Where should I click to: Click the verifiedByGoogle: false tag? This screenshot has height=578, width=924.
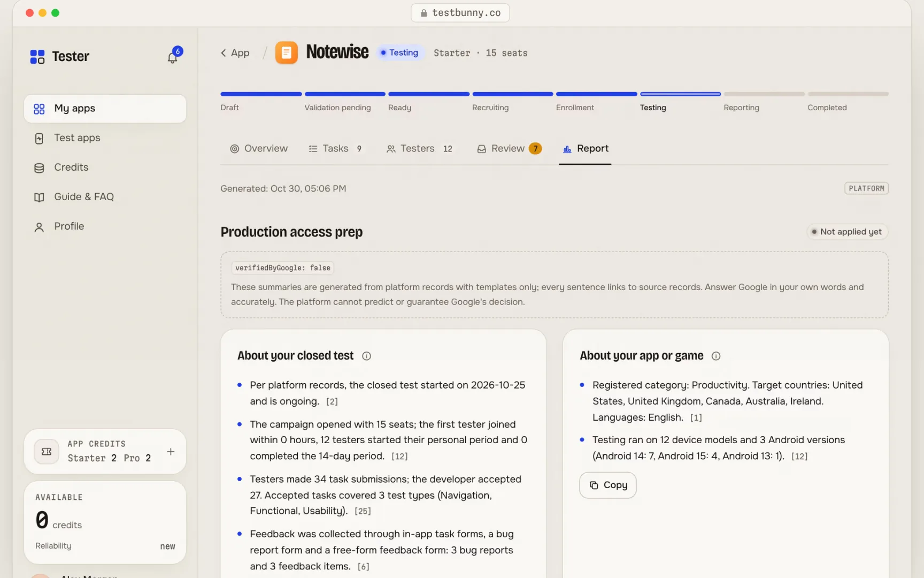click(x=283, y=268)
